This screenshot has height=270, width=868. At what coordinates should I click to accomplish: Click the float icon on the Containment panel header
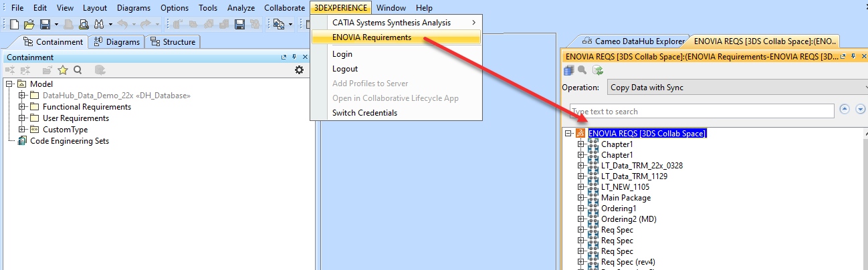[284, 57]
